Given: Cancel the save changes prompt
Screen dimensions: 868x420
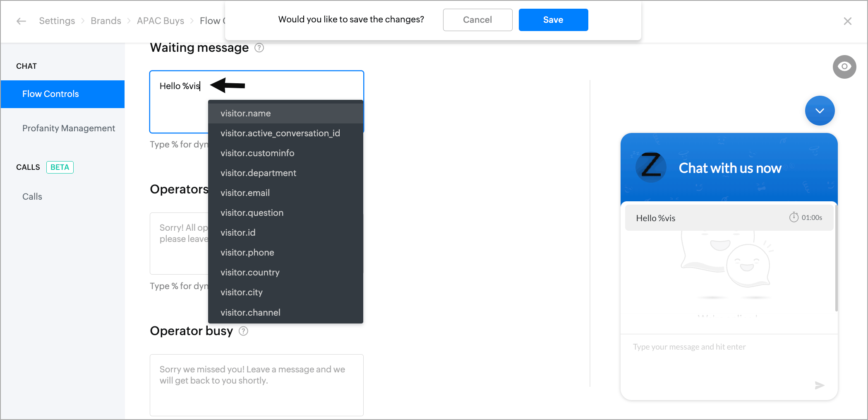Looking at the screenshot, I should (x=477, y=20).
